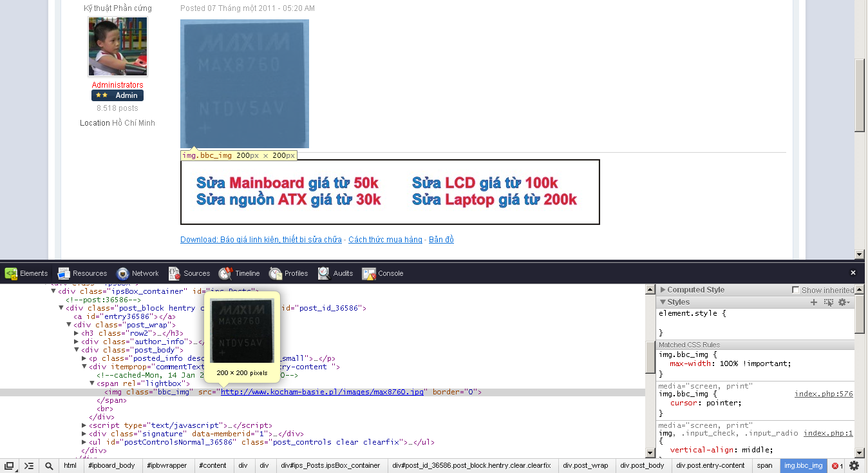Enable the Show inherited checkbox
Image resolution: width=868 pixels, height=473 pixels.
(796, 290)
